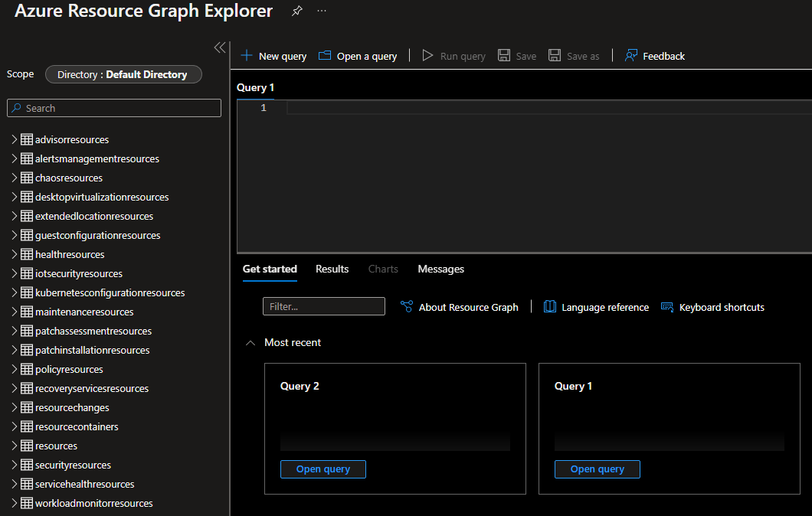Viewport: 812px width, 516px height.
Task: Click the Feedback label in toolbar
Action: tap(663, 56)
